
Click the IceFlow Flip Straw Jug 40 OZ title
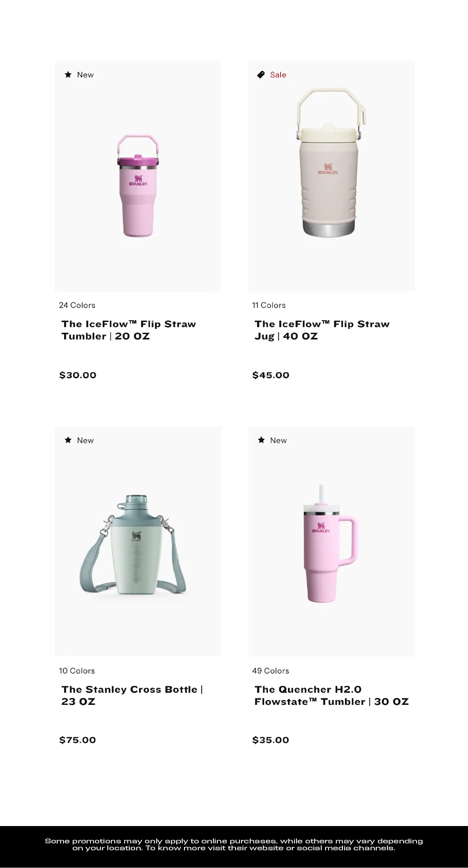pyautogui.click(x=322, y=330)
